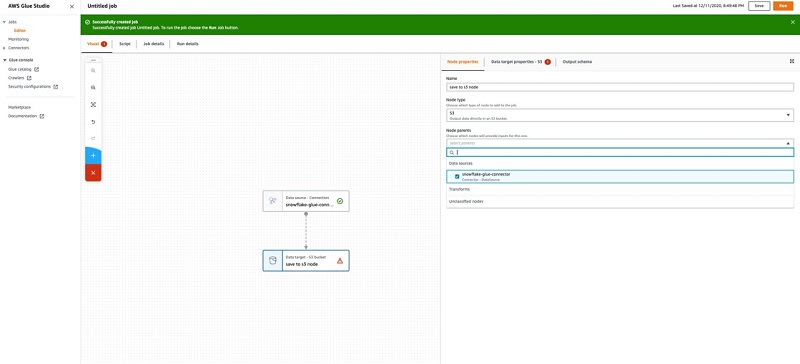The height and width of the screenshot is (364, 800).
Task: Undo the last canvas action
Action: pyautogui.click(x=93, y=122)
